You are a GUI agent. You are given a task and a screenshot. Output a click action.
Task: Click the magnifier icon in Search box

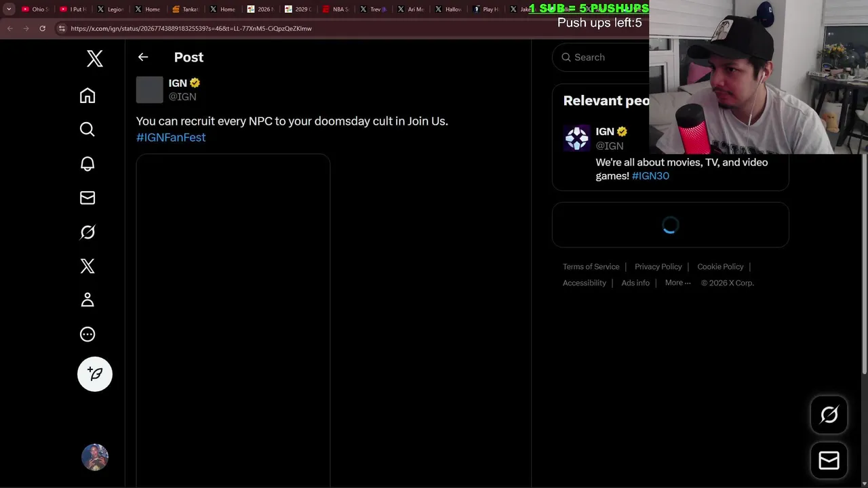pyautogui.click(x=566, y=57)
